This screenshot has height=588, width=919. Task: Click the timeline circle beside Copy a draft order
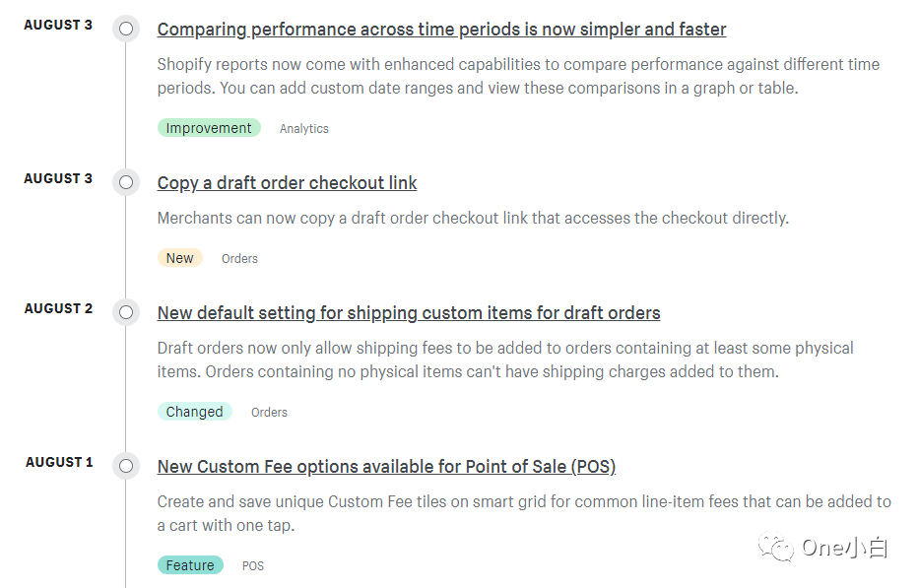coord(126,182)
